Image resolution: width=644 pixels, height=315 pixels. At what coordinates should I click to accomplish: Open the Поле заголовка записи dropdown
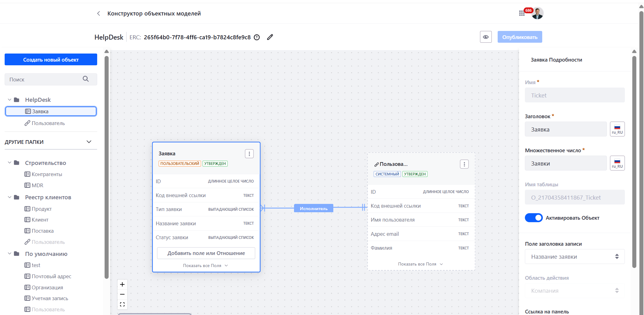pyautogui.click(x=574, y=257)
